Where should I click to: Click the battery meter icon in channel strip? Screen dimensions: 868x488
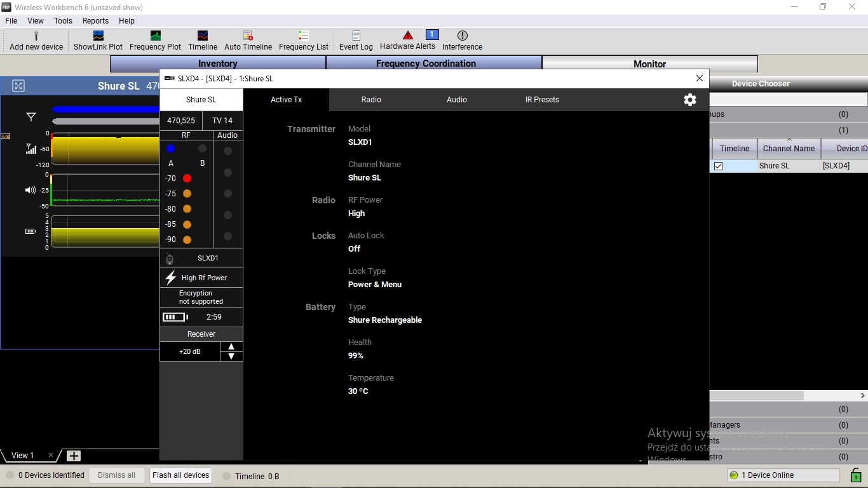coord(31,231)
